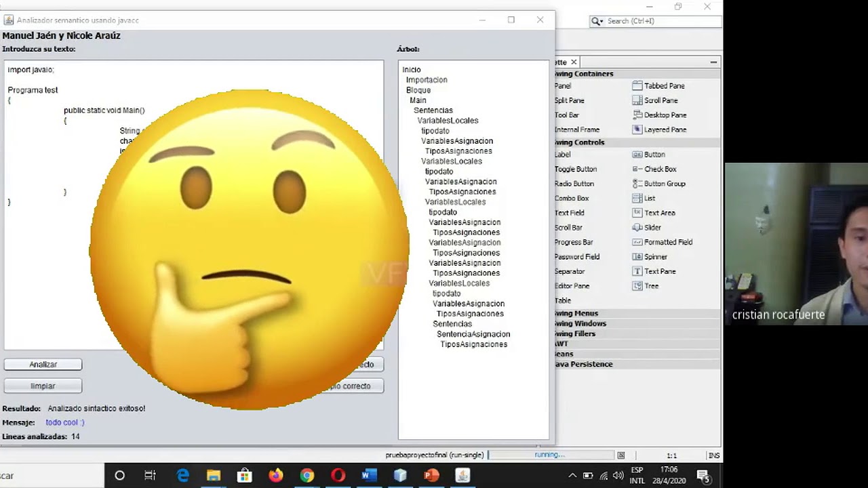This screenshot has width=868, height=488.
Task: Select the SentenciaAsignacion tree row
Action: pos(473,334)
